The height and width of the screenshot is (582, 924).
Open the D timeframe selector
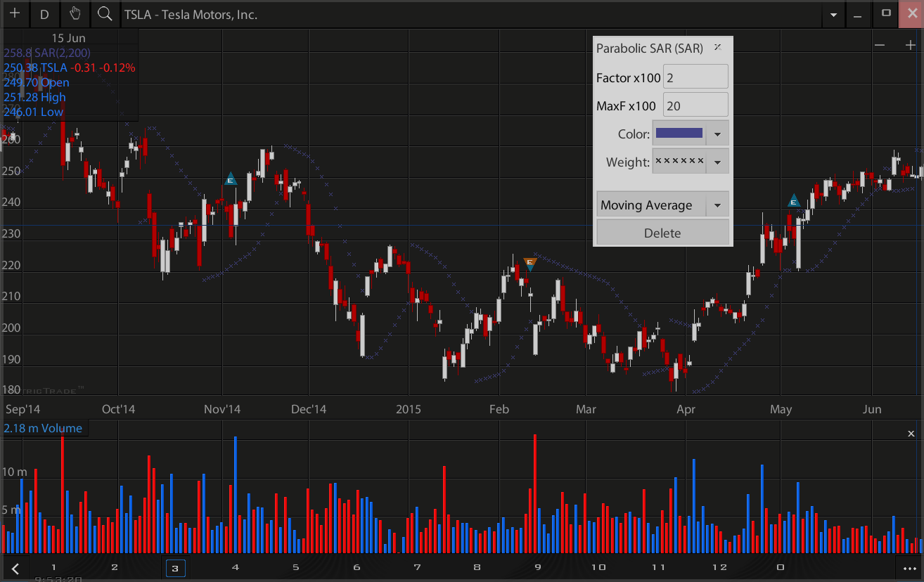tap(45, 14)
